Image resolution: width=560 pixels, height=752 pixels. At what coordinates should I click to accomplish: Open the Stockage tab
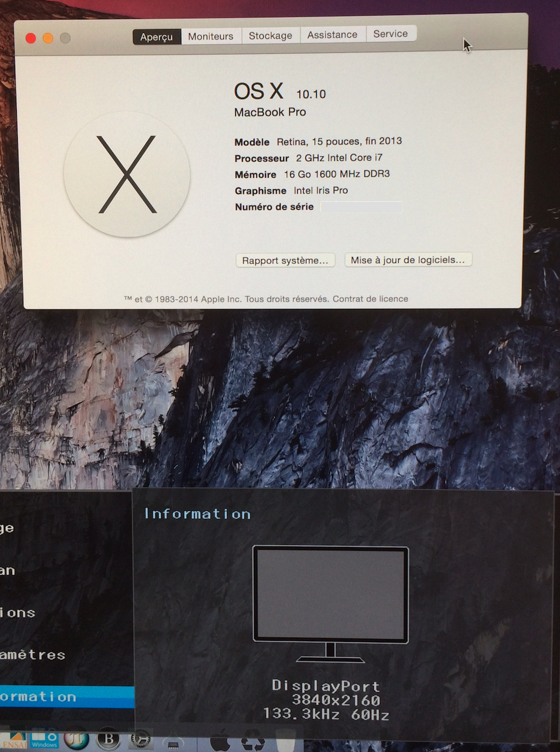pyautogui.click(x=270, y=36)
